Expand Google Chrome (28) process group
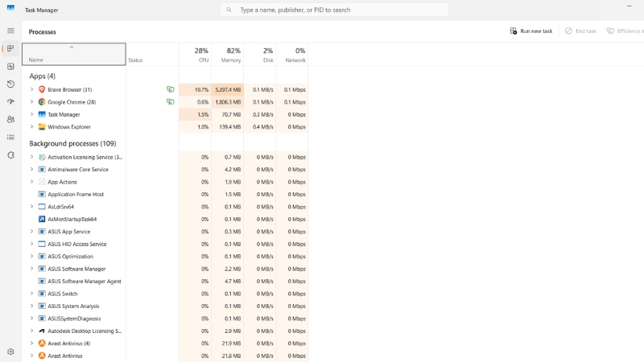This screenshot has width=644, height=362. click(31, 102)
